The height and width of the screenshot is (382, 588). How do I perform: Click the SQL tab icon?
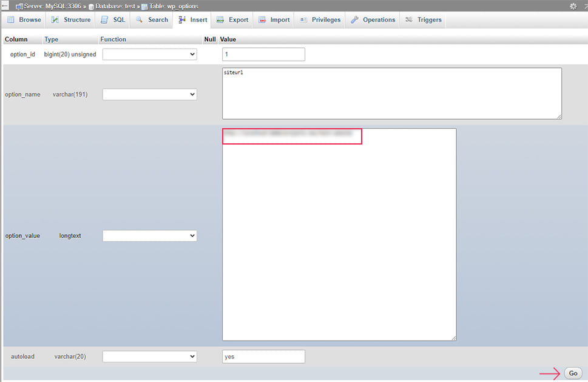(x=104, y=19)
